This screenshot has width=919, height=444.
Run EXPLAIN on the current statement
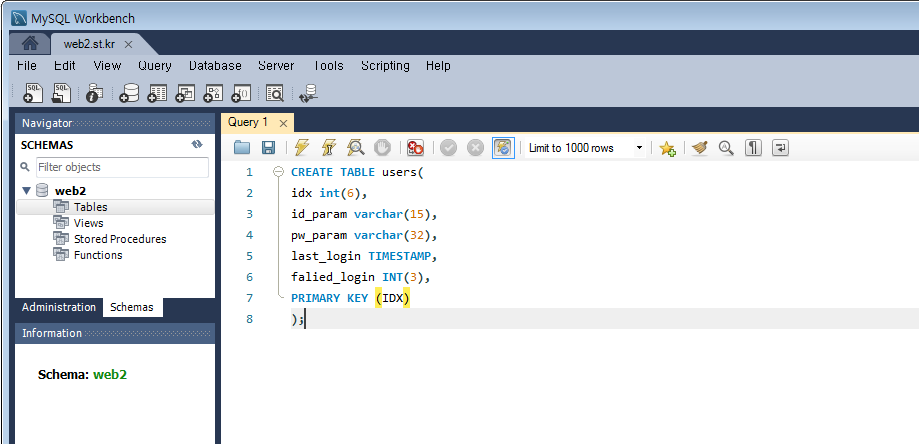[x=356, y=148]
